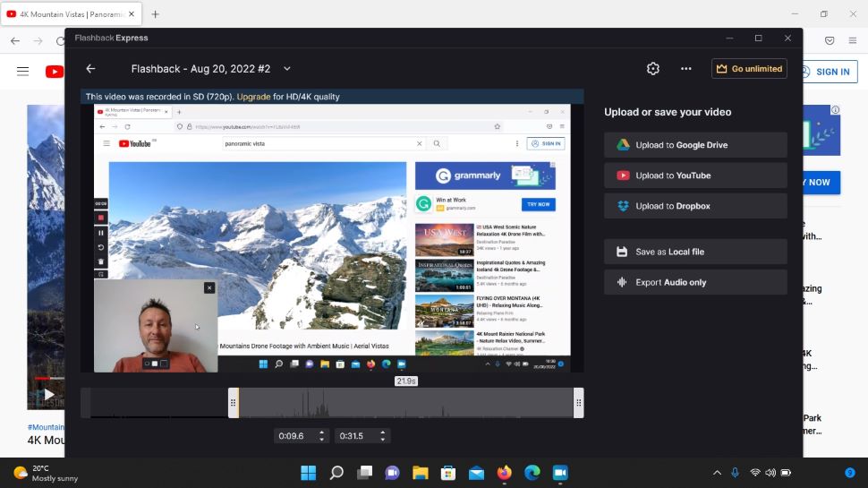
Task: Open Firefox from the taskbar
Action: click(504, 473)
